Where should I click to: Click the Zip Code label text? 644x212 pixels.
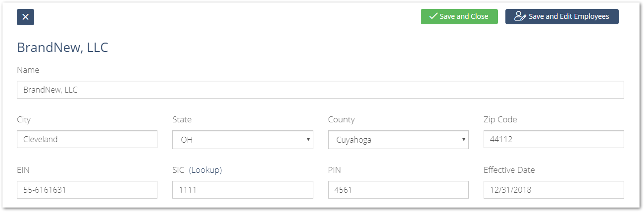tap(500, 119)
